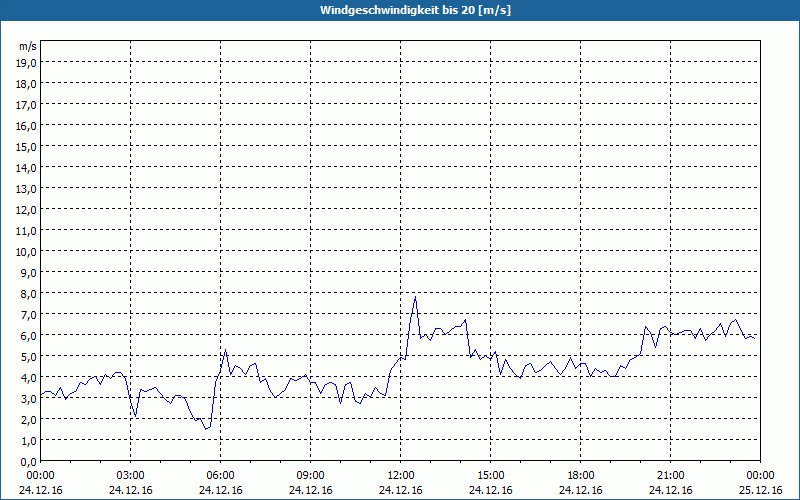800x500 pixels.
Task: Click the 10,0 y-axis label
Action: tap(26, 252)
